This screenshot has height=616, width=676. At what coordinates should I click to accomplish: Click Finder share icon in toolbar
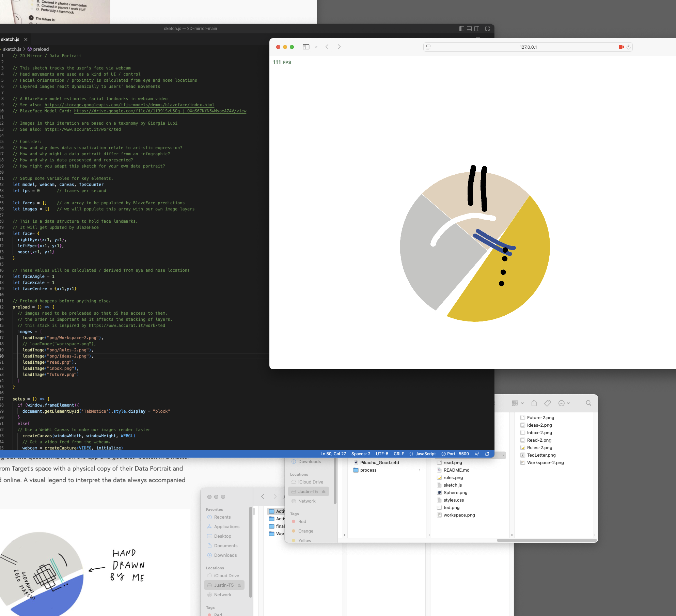pyautogui.click(x=534, y=403)
